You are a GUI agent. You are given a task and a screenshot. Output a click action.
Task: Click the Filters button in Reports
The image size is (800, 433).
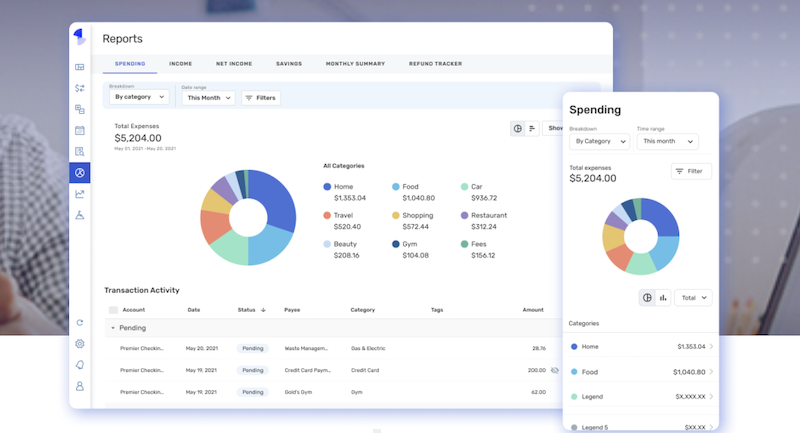tap(261, 98)
